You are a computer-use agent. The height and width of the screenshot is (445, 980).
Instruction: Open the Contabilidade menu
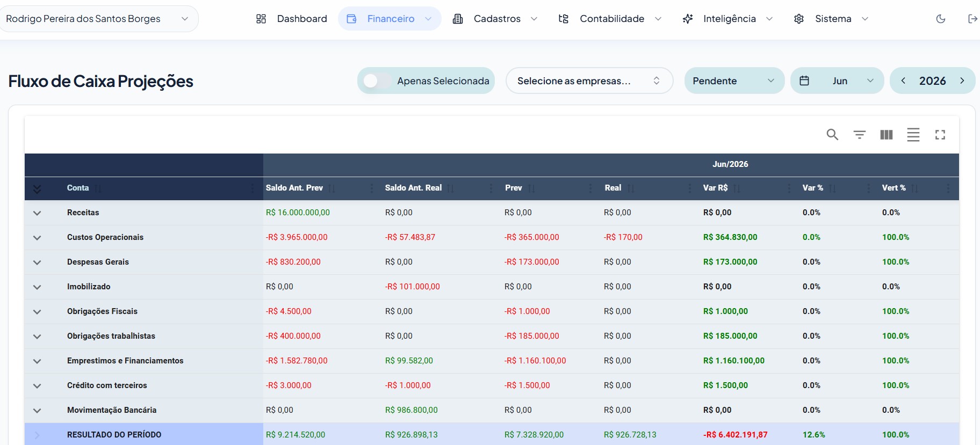point(610,19)
